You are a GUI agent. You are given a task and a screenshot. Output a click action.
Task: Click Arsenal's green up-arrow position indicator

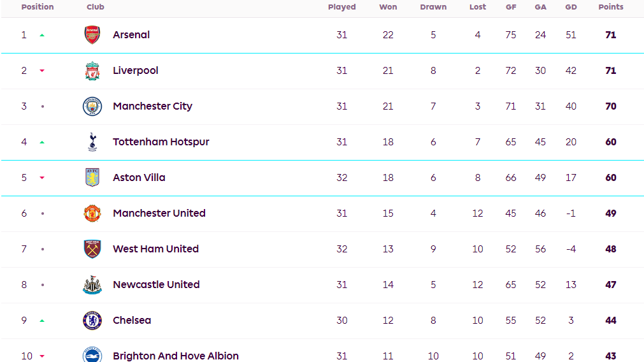coord(42,35)
